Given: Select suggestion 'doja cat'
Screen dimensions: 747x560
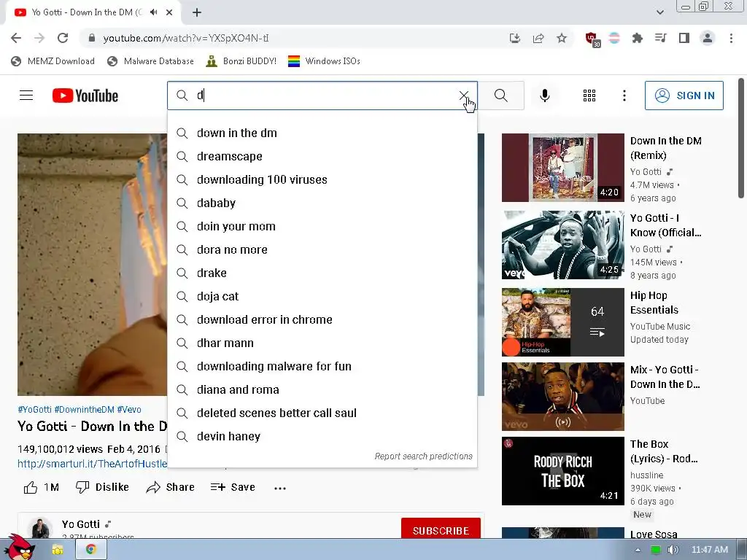Looking at the screenshot, I should [322, 296].
